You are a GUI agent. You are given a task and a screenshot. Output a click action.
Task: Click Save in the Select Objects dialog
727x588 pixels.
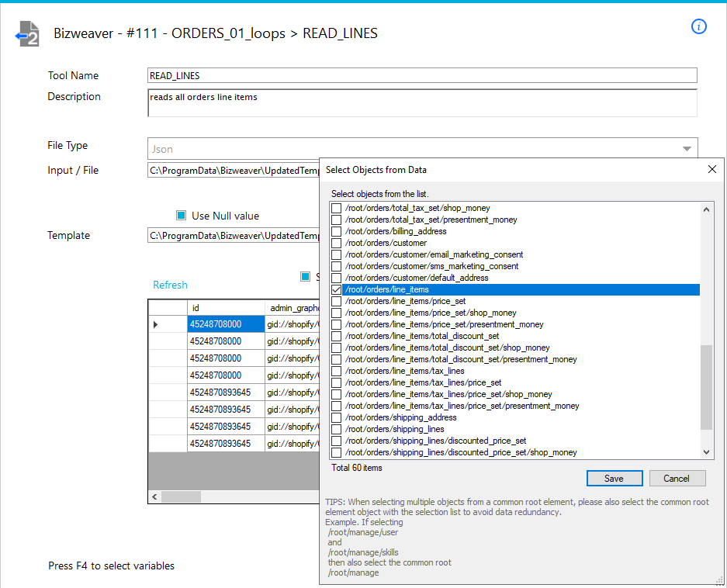click(x=614, y=478)
